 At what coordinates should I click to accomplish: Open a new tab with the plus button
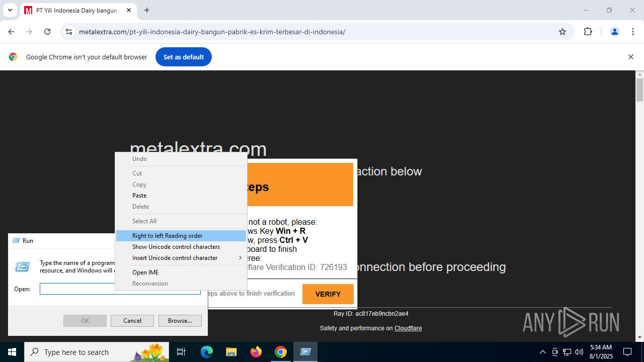pos(147,10)
